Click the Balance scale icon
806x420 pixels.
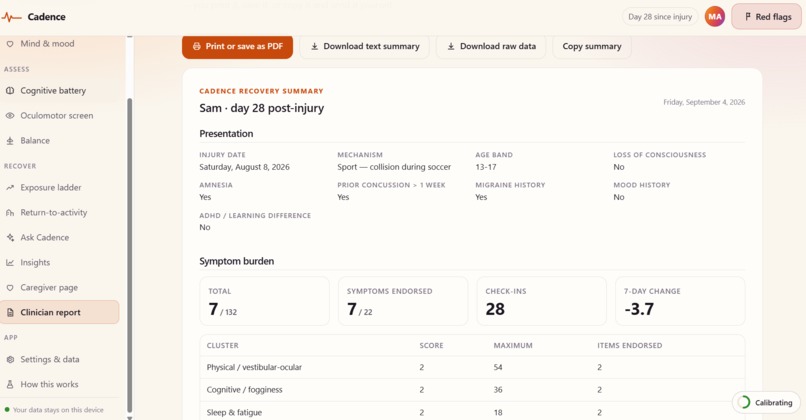click(10, 141)
